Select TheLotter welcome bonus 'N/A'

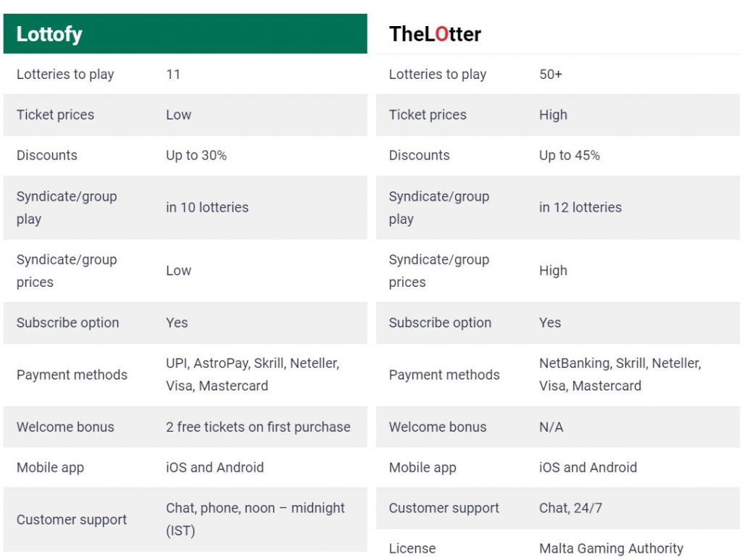point(551,427)
